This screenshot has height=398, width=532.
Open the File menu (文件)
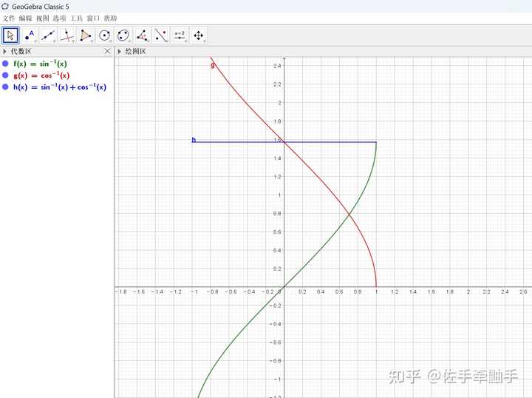(x=9, y=18)
